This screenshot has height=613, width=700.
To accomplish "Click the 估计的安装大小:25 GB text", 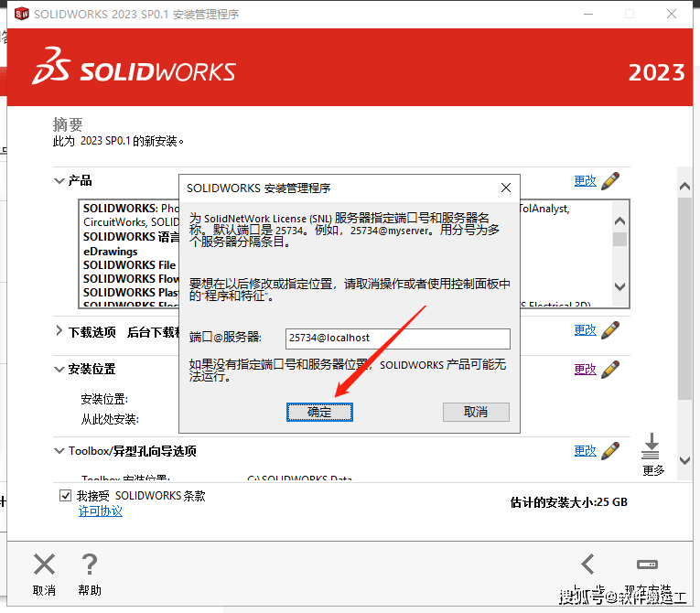I will 569,502.
